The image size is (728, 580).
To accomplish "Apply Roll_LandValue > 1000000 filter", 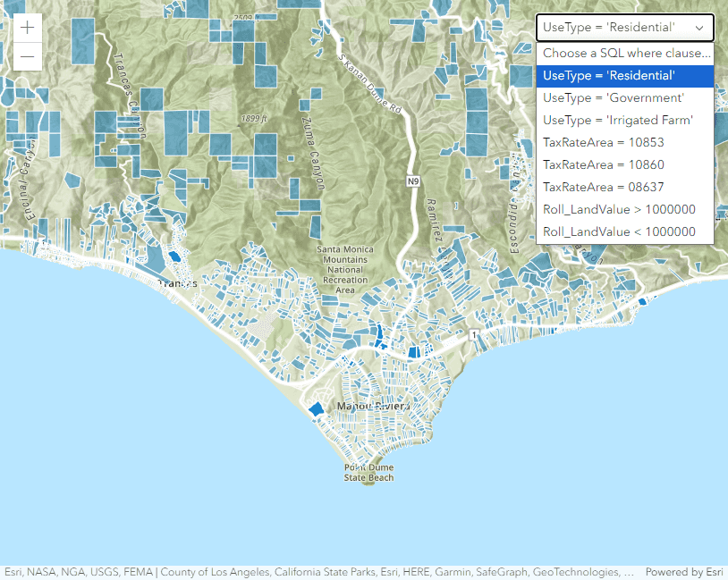I will [x=624, y=210].
